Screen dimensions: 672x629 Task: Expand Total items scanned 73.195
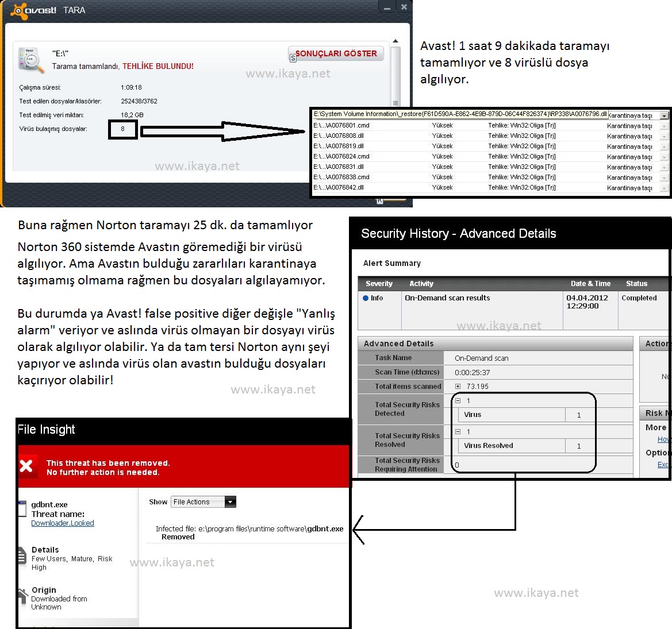(x=458, y=386)
